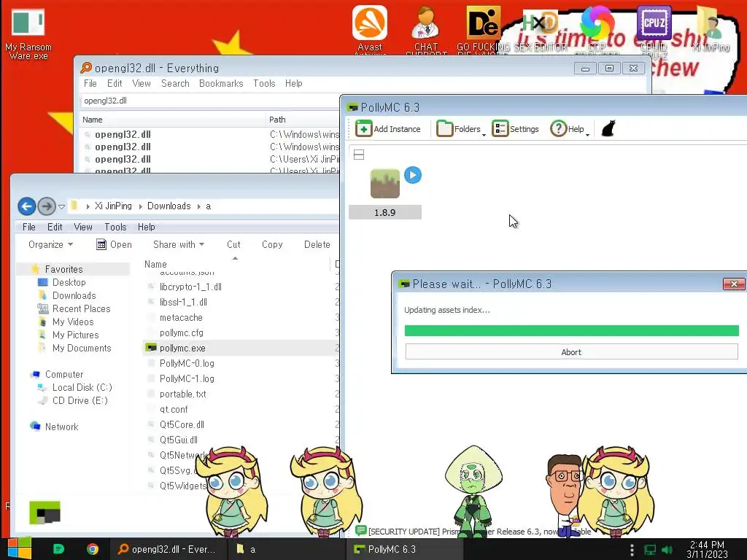
Task: Open the CPUID CPU-Z desktop icon
Action: [x=654, y=29]
